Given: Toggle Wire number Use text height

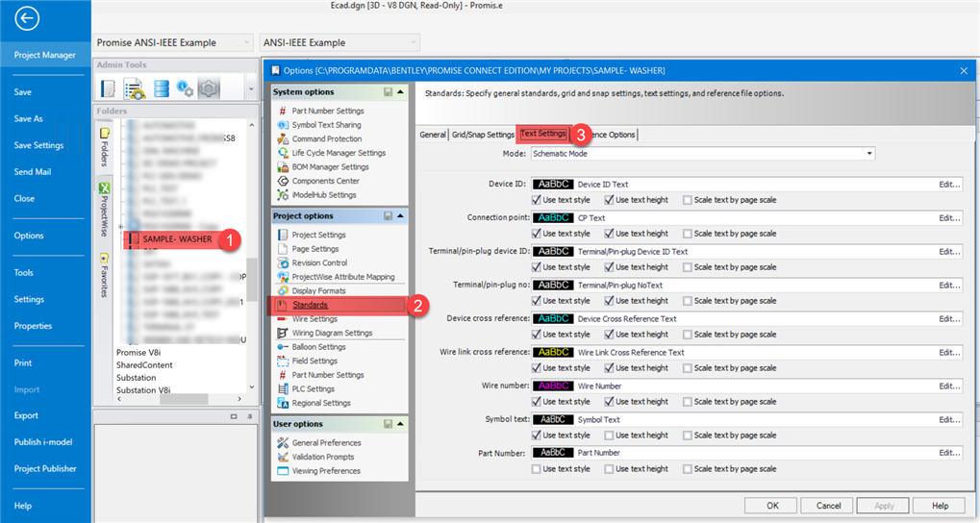Looking at the screenshot, I should tap(609, 402).
